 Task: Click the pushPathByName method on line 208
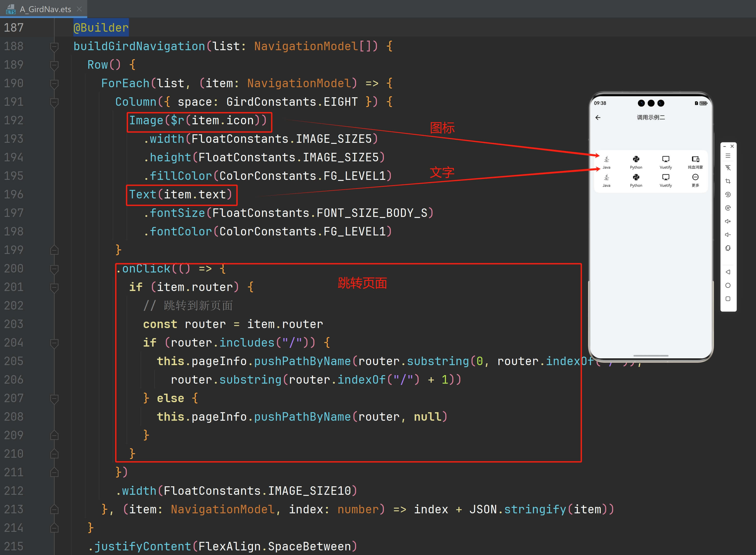point(302,417)
